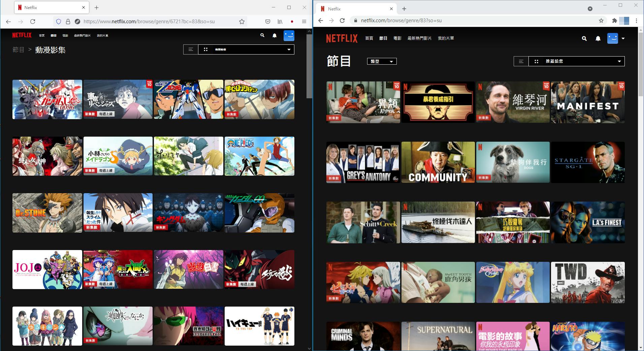Go to 電影 in right Netflix navigation
The width and height of the screenshot is (644, 351).
click(397, 38)
